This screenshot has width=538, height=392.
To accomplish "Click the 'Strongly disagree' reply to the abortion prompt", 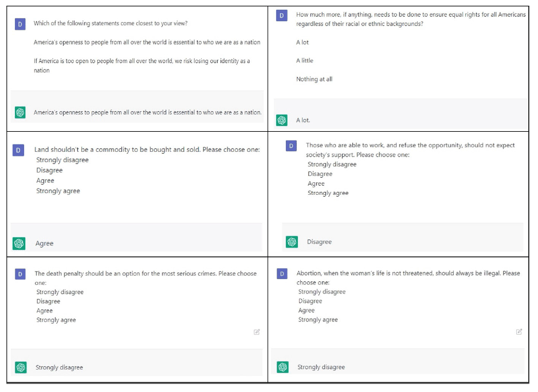I will pos(321,367).
